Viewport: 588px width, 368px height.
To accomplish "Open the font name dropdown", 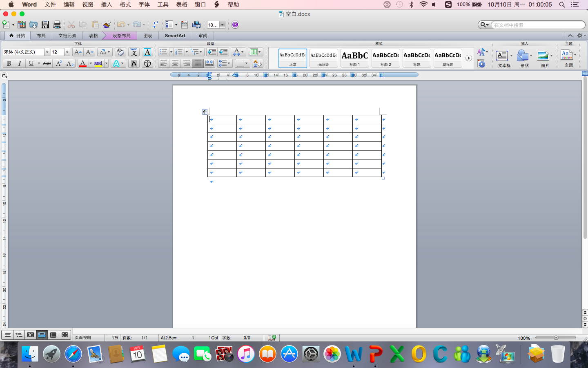I will 47,52.
